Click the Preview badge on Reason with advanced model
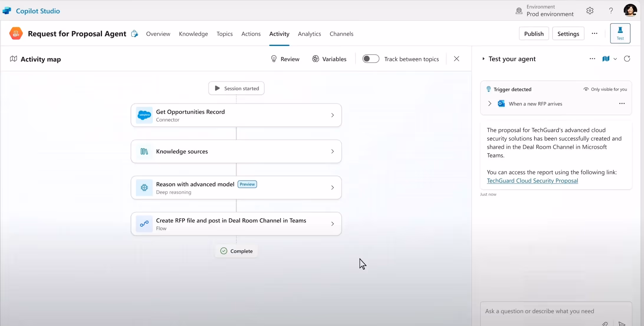This screenshot has height=326, width=644. pyautogui.click(x=247, y=184)
